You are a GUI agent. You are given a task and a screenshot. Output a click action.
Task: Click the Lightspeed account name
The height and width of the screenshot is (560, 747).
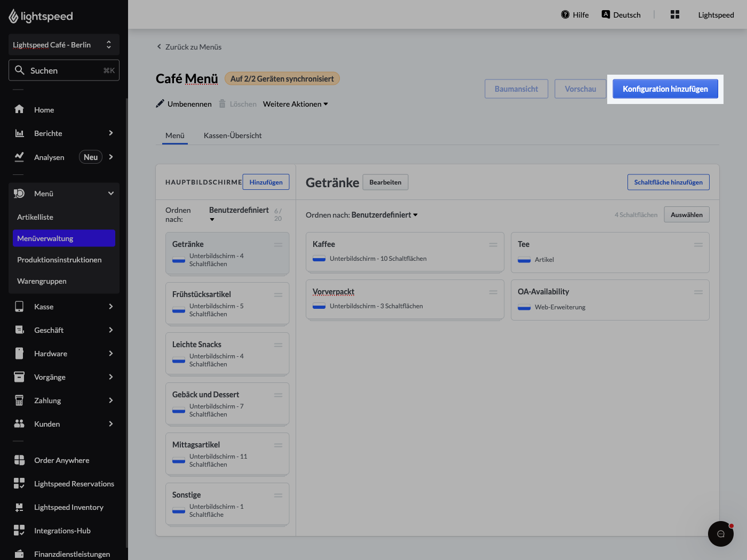tap(716, 15)
